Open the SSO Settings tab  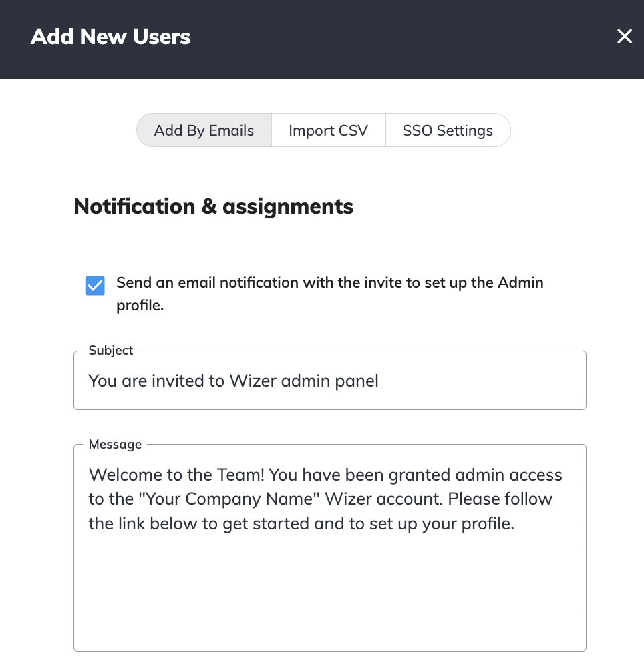tap(448, 130)
